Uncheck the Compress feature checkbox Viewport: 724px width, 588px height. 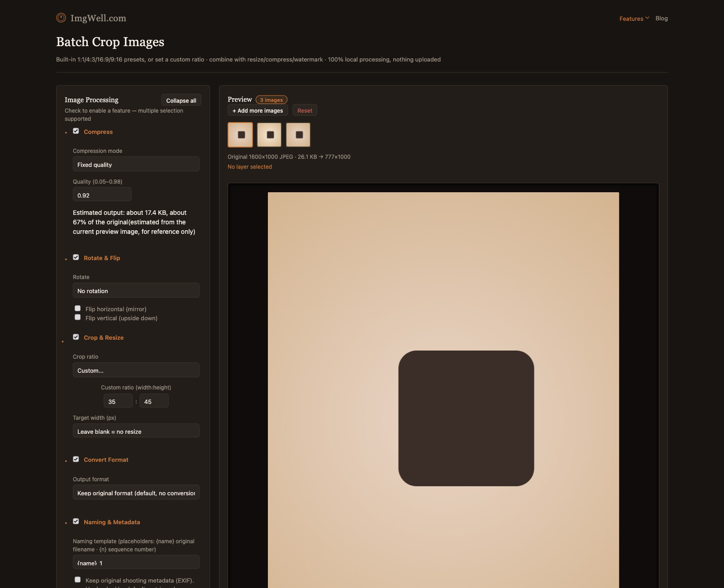click(76, 131)
